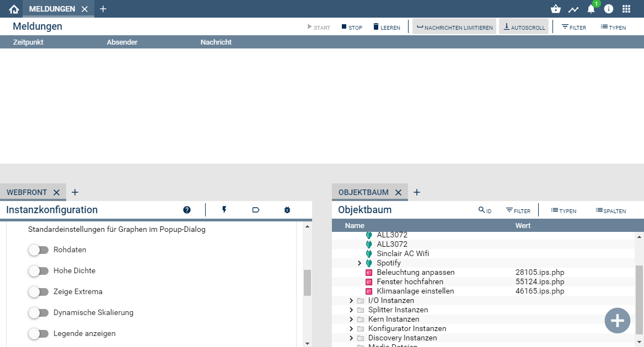Expand the Kern Instanzen folder
The width and height of the screenshot is (644, 347).
(x=351, y=319)
